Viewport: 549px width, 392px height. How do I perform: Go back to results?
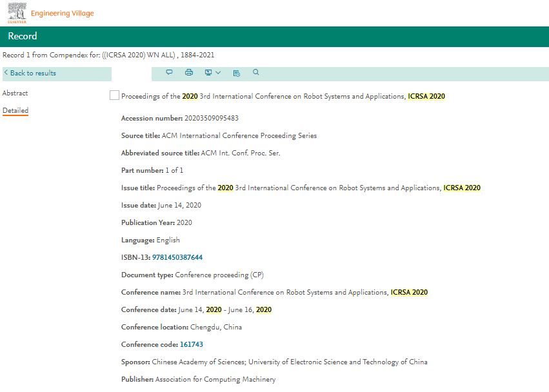(x=30, y=73)
